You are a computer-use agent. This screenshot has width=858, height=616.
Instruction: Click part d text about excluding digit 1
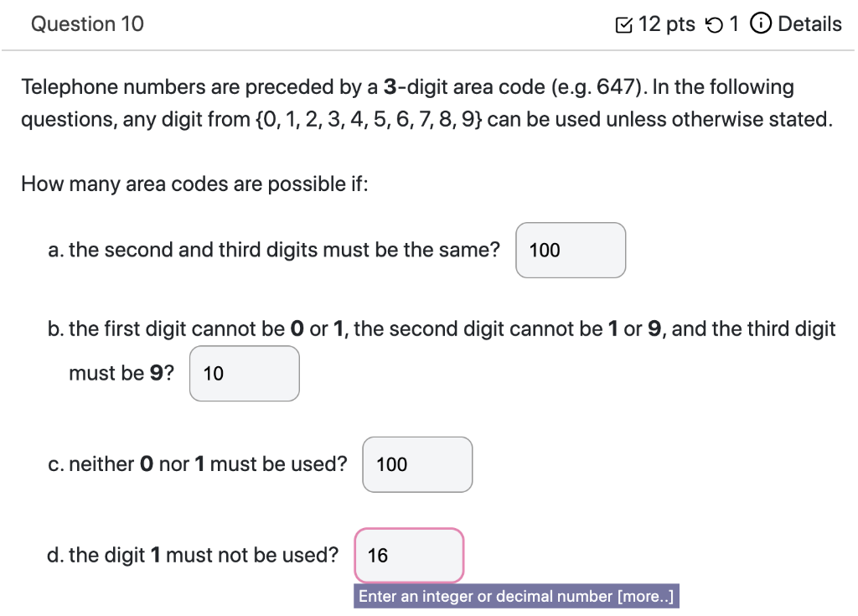click(x=194, y=554)
